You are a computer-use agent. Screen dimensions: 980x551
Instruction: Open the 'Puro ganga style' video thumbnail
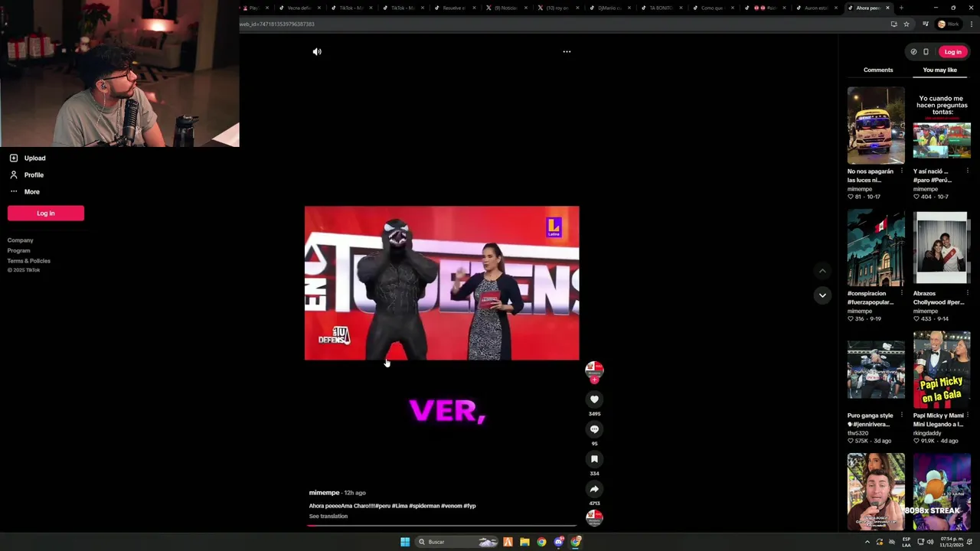pos(876,370)
